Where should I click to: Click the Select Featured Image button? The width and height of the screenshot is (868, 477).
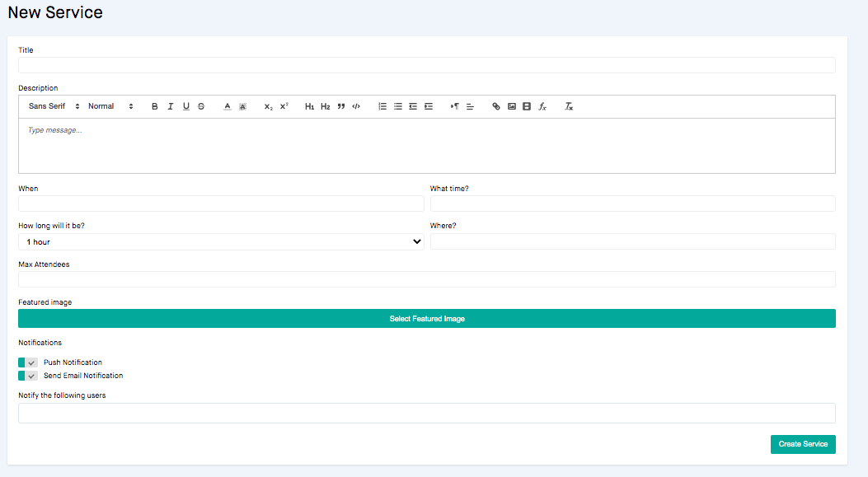427,318
